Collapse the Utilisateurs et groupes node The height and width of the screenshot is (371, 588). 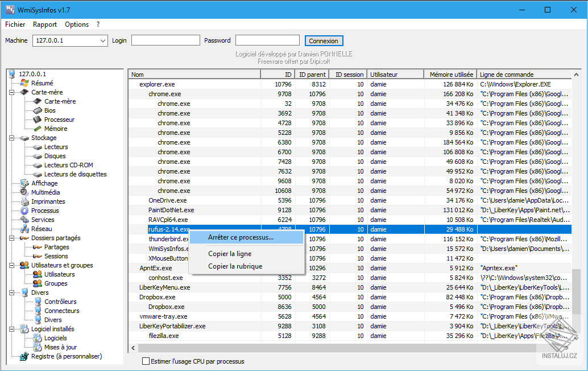pyautogui.click(x=11, y=265)
